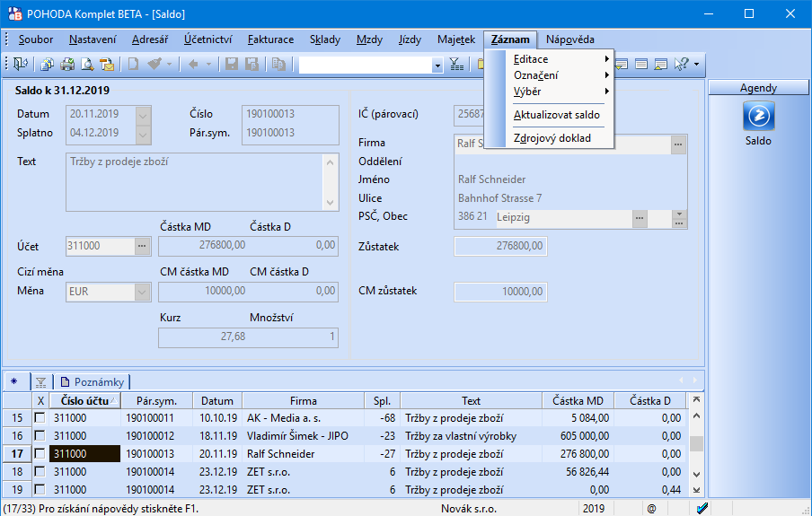
Task: Expand the Výběr submenu
Action: click(x=560, y=92)
